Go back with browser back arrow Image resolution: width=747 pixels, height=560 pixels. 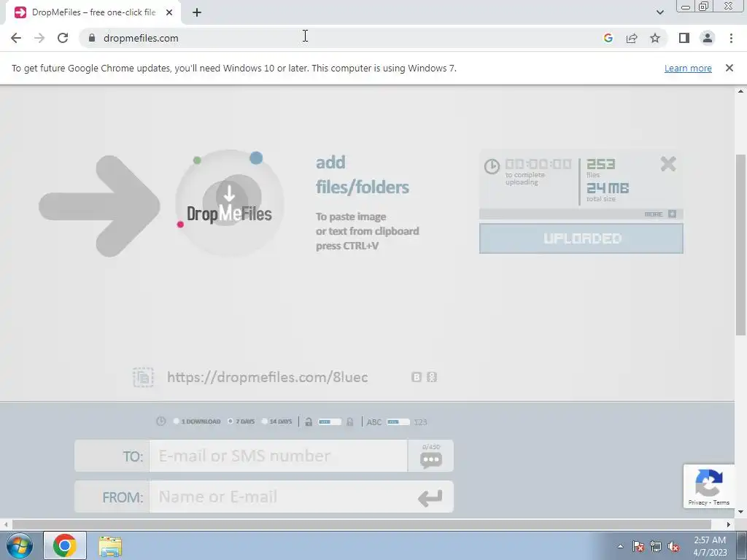click(16, 38)
